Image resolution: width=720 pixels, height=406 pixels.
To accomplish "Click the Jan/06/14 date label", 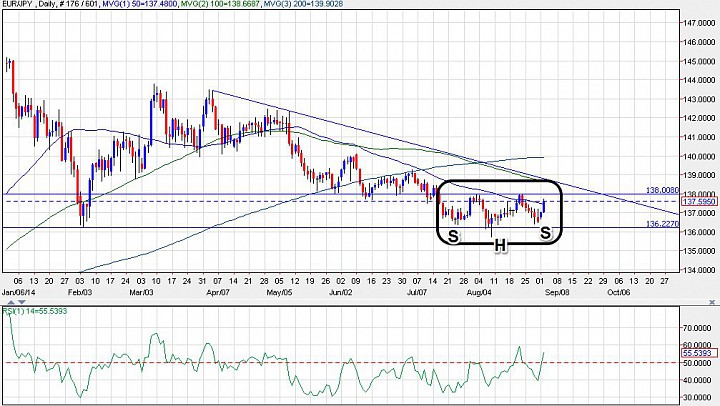I will click(x=18, y=292).
